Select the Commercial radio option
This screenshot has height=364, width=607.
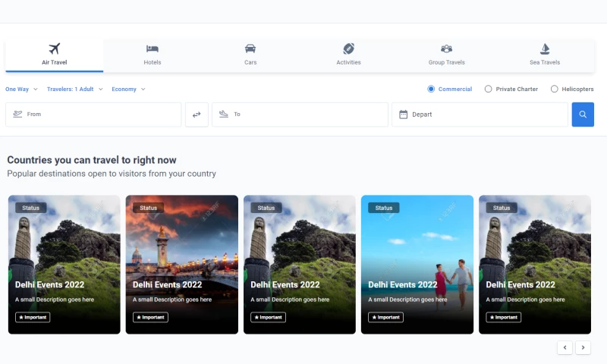[431, 89]
